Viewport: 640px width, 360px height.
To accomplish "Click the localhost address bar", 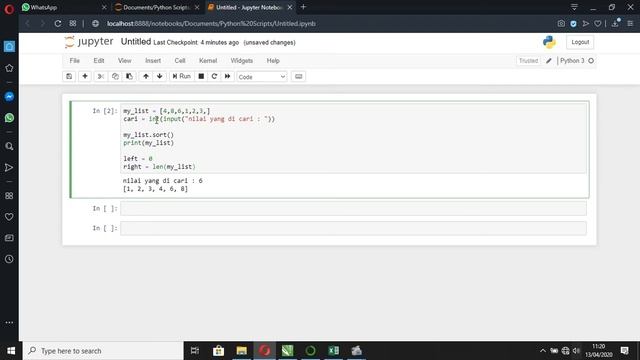I will coord(211,24).
